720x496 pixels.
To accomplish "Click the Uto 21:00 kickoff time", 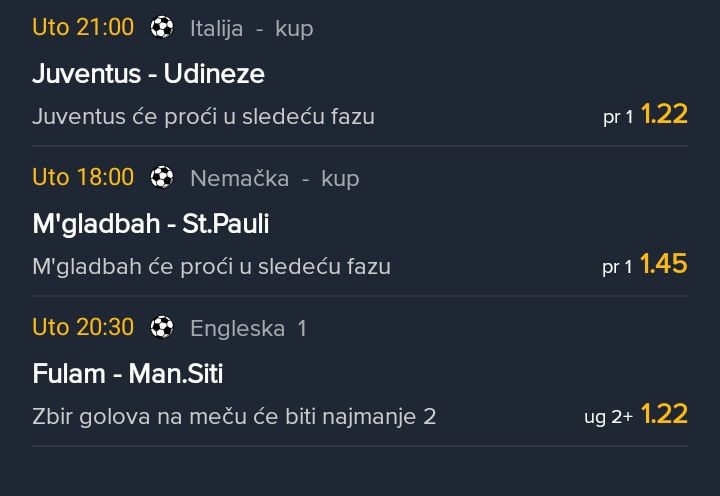I will (83, 27).
